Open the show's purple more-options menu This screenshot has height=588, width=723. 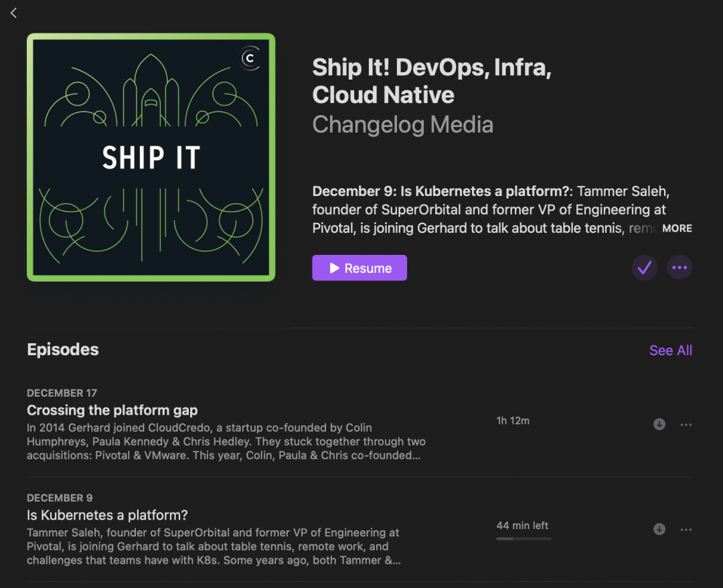pos(679,268)
